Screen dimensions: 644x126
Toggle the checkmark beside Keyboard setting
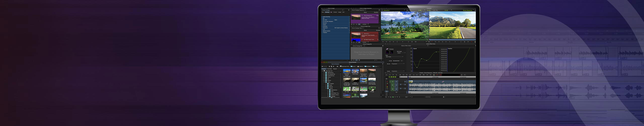322,28
